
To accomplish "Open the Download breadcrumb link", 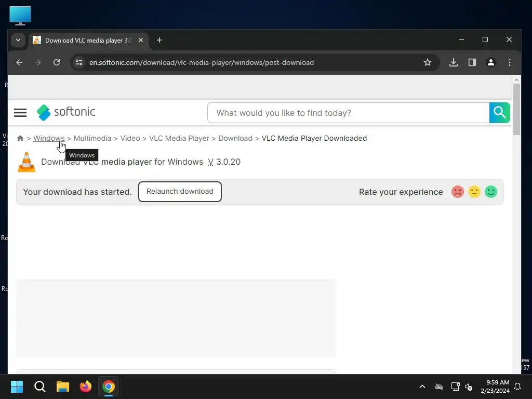I will (x=235, y=138).
